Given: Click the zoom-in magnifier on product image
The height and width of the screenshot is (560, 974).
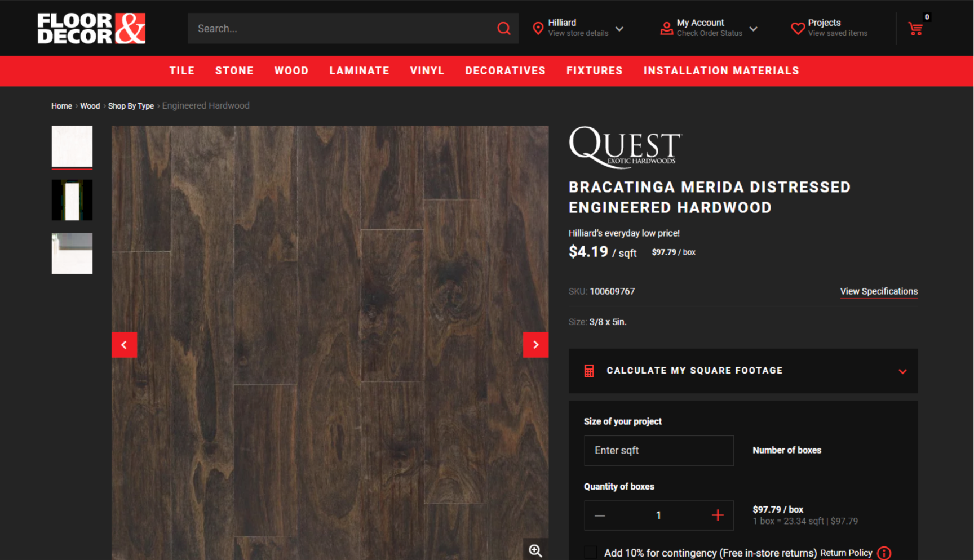Looking at the screenshot, I should click(x=535, y=550).
